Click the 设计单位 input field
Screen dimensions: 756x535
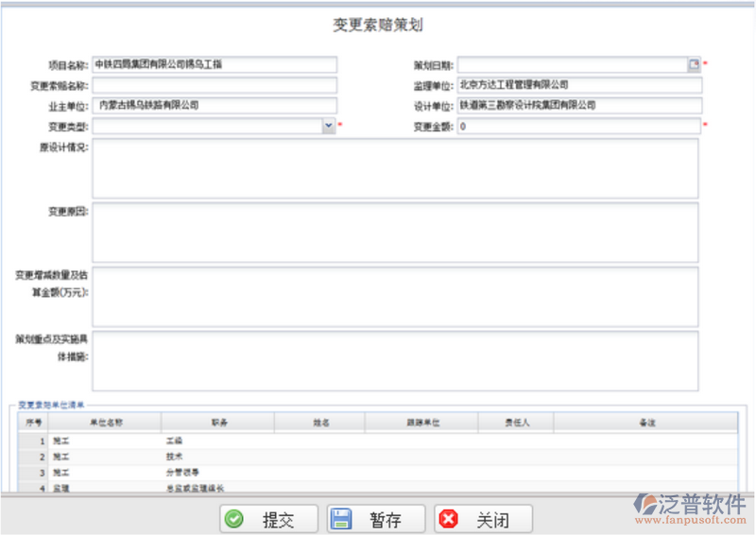click(579, 105)
